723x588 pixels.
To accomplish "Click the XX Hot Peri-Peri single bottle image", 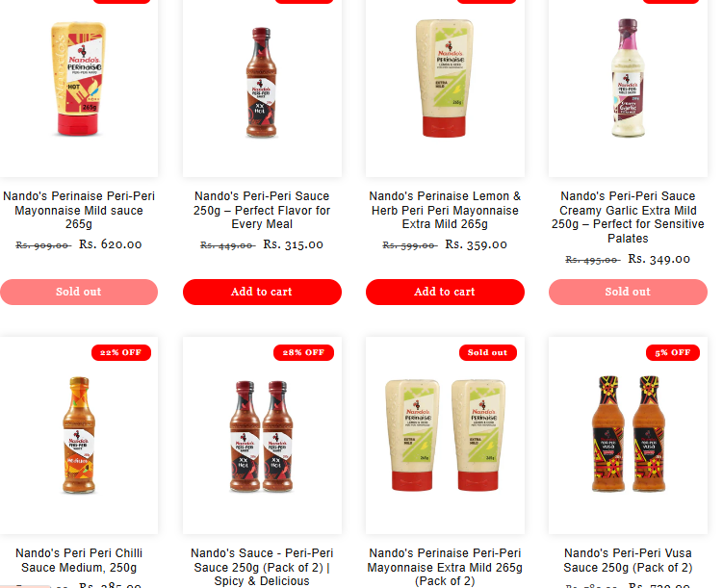I will pos(261,83).
